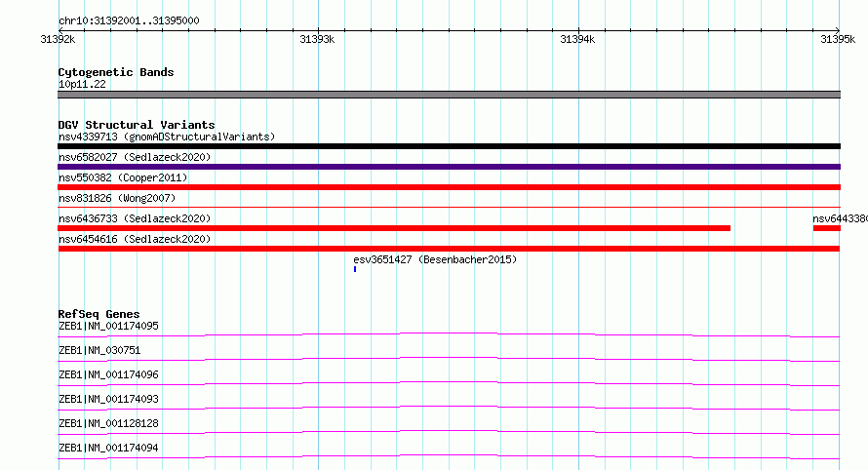This screenshot has width=868, height=470.
Task: Click the ZEB1|NM_001174096 transcript label
Action: [108, 374]
